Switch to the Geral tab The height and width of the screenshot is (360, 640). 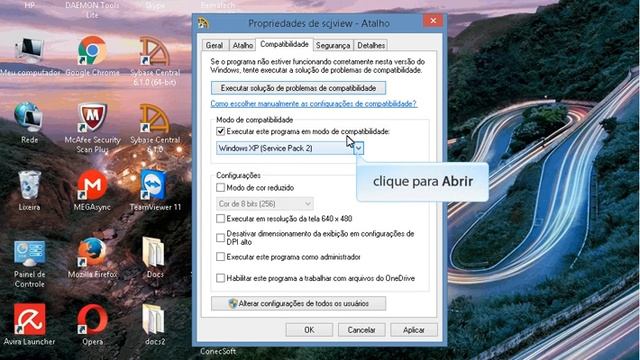(215, 45)
